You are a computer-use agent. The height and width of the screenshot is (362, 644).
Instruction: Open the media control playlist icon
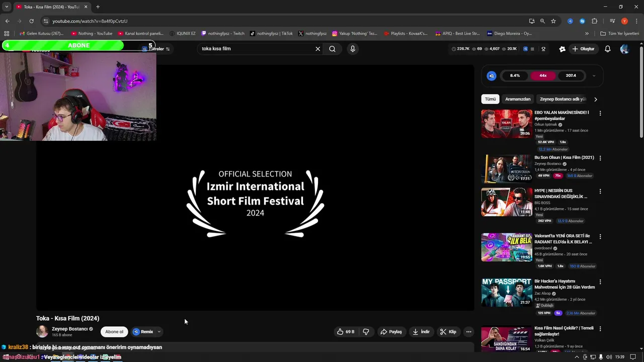(x=612, y=21)
